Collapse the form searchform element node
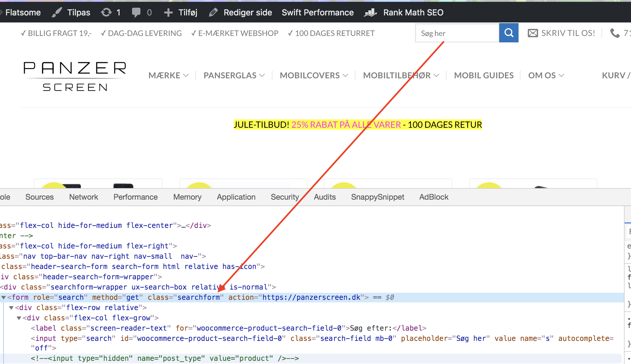The image size is (631, 364). [4, 298]
